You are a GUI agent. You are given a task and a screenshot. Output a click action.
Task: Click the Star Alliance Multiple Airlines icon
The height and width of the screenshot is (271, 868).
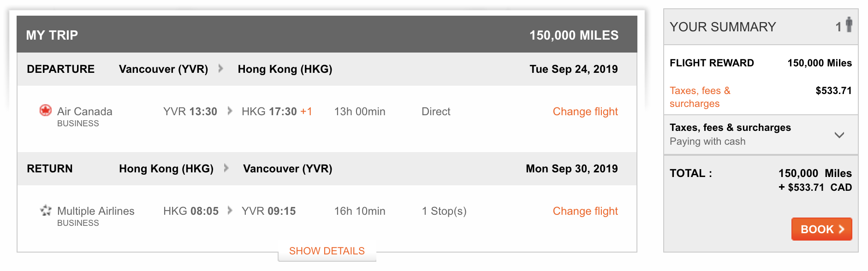tap(46, 211)
